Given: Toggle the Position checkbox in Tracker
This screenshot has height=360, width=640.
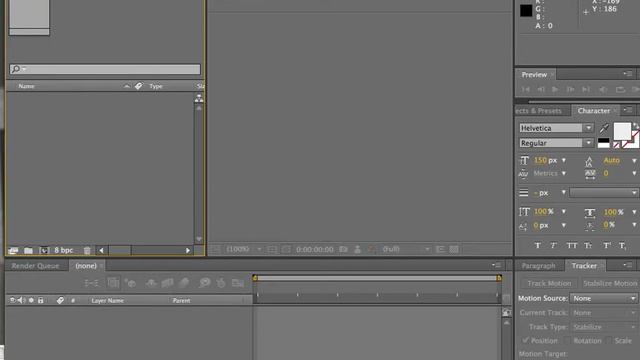Looking at the screenshot, I should pyautogui.click(x=525, y=340).
